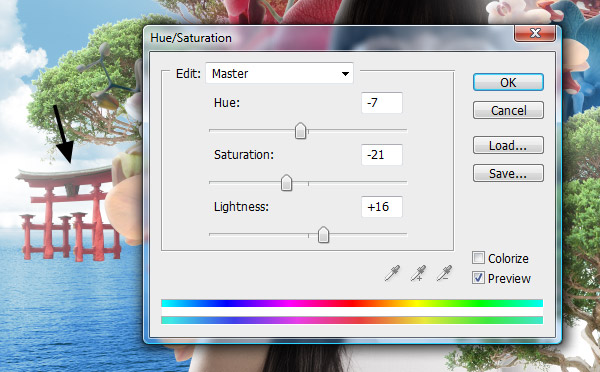Enable the Colorize checkbox
Image resolution: width=600 pixels, height=372 pixels.
coord(478,258)
